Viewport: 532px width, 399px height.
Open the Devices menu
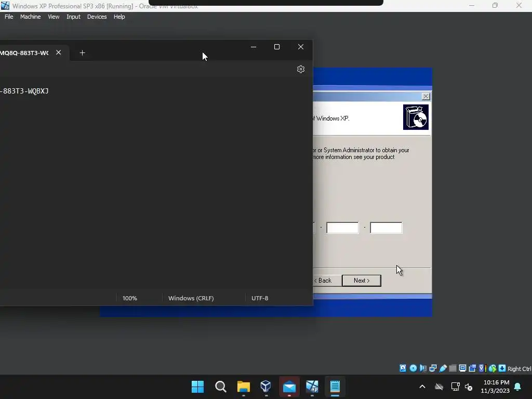click(x=97, y=17)
